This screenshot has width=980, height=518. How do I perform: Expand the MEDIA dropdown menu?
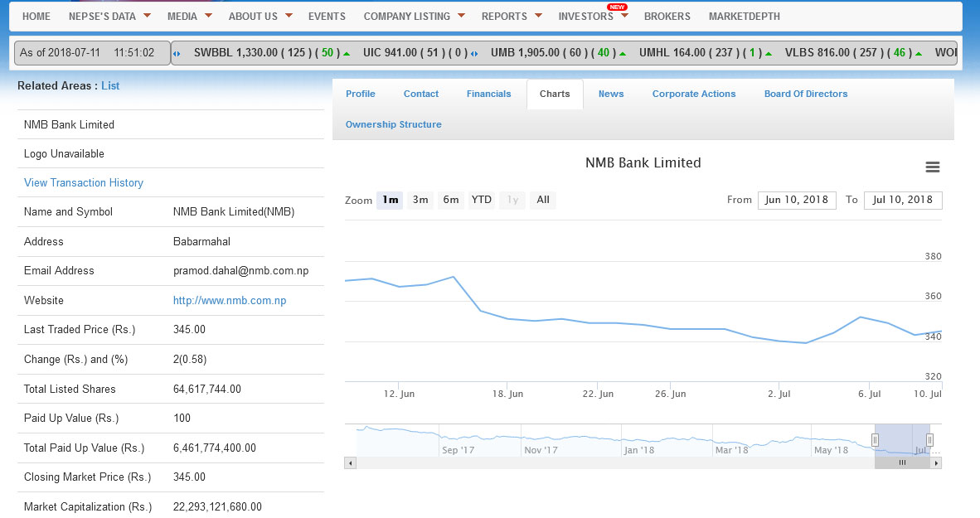tap(189, 17)
